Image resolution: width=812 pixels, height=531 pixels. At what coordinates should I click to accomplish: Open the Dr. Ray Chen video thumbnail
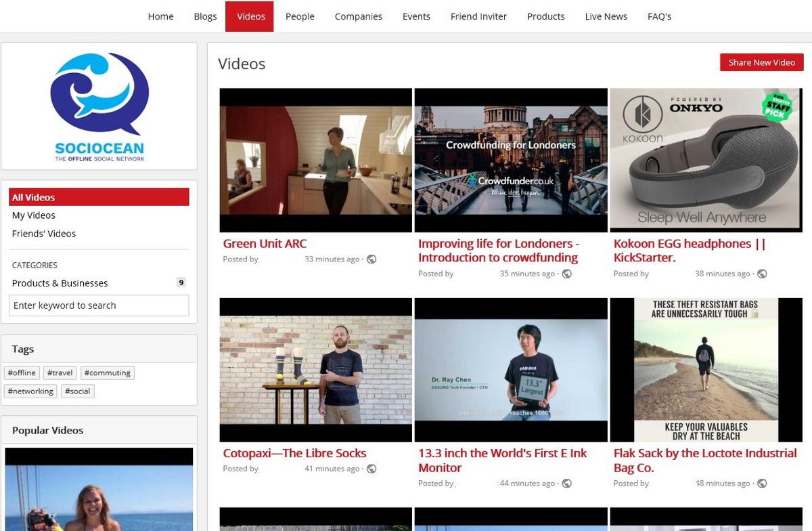[x=511, y=370]
